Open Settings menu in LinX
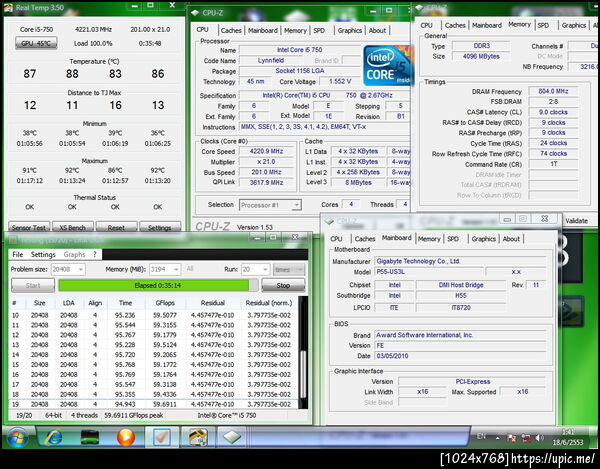The height and width of the screenshot is (469, 600). pyautogui.click(x=43, y=254)
